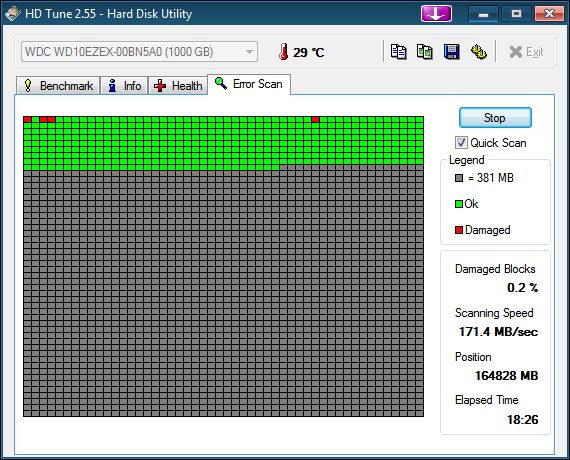Screen dimensions: 570x460
Task: Click the purple download arrow icon in title bar
Action: pyautogui.click(x=436, y=14)
